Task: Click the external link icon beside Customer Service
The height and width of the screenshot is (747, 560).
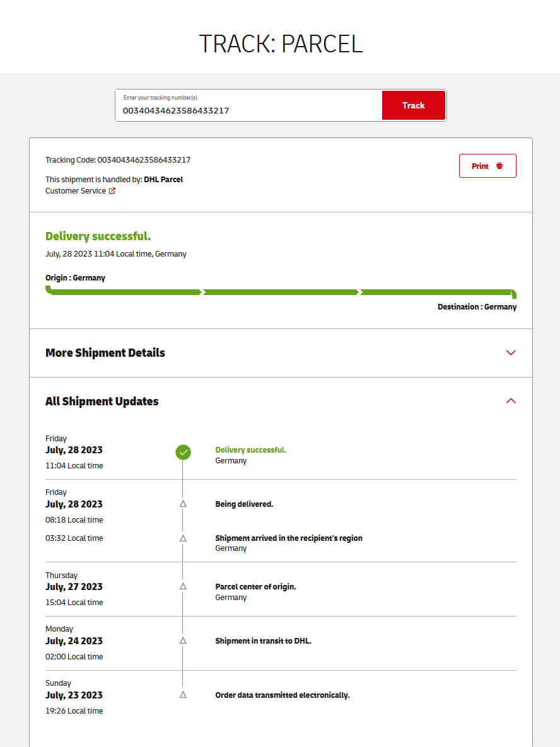Action: [x=112, y=191]
